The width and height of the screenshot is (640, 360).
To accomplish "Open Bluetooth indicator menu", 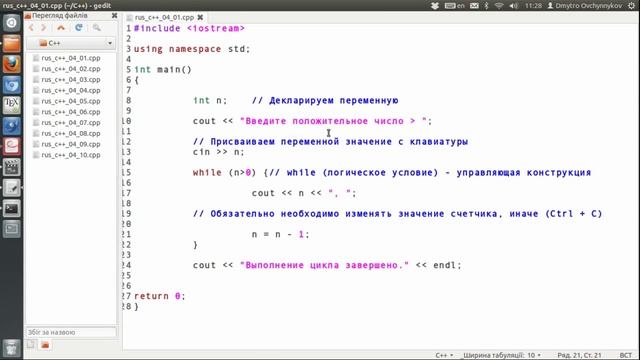I will click(486, 6).
